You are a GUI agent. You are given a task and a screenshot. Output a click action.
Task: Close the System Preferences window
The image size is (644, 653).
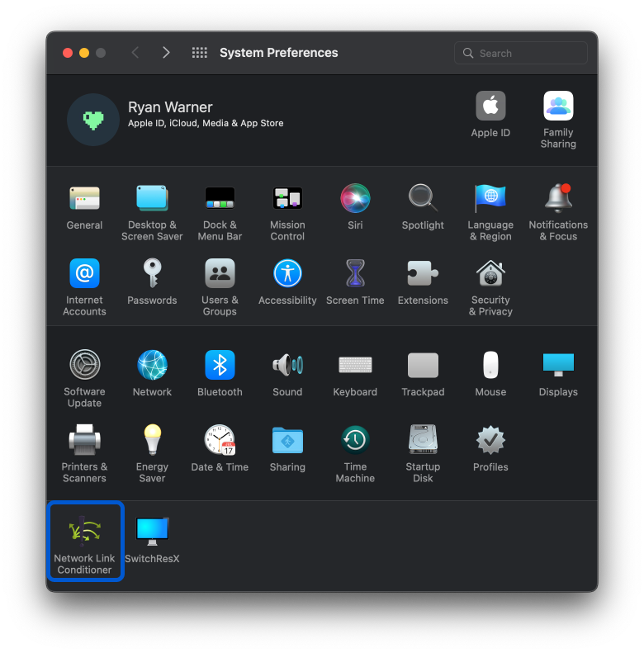pos(68,53)
